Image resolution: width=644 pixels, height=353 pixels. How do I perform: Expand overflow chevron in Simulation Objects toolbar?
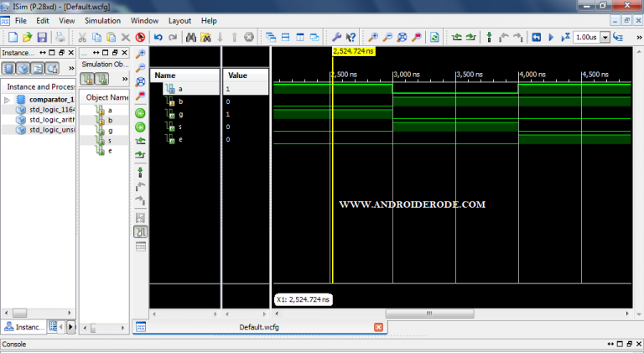pyautogui.click(x=124, y=79)
